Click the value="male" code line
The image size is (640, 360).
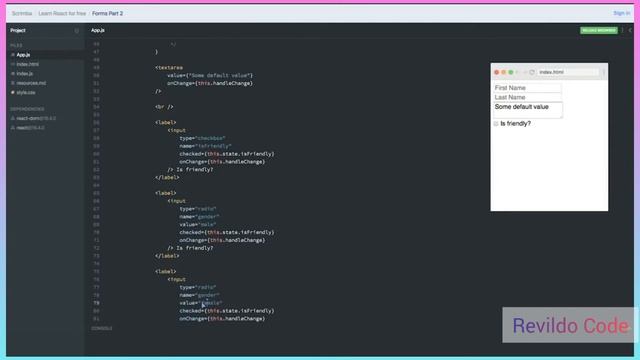(198, 224)
